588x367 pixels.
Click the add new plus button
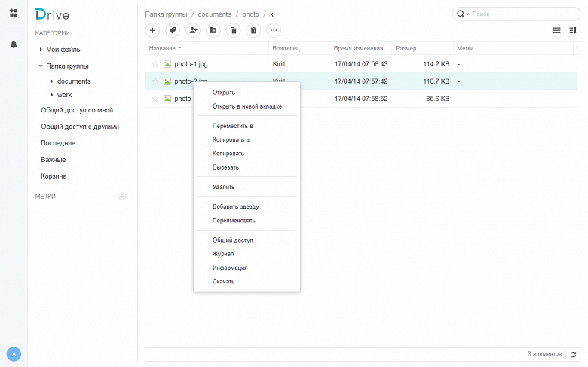click(152, 30)
